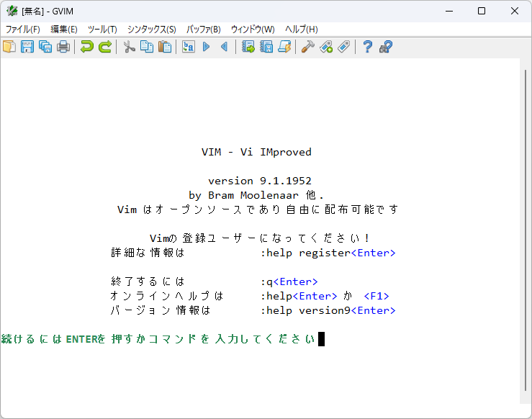Click the Save all files icon
The image size is (532, 419).
coord(45,47)
